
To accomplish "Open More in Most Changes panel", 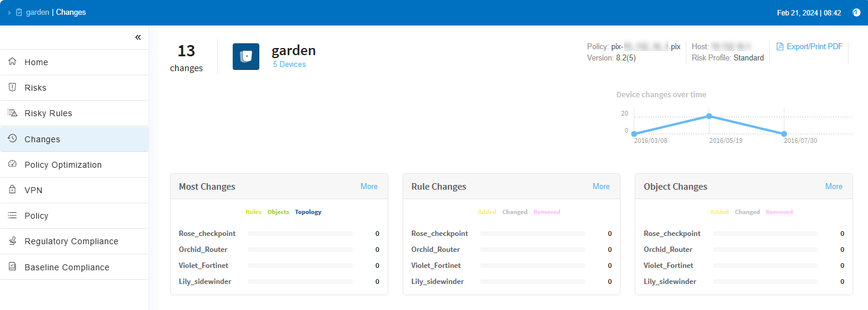I will pyautogui.click(x=369, y=186).
